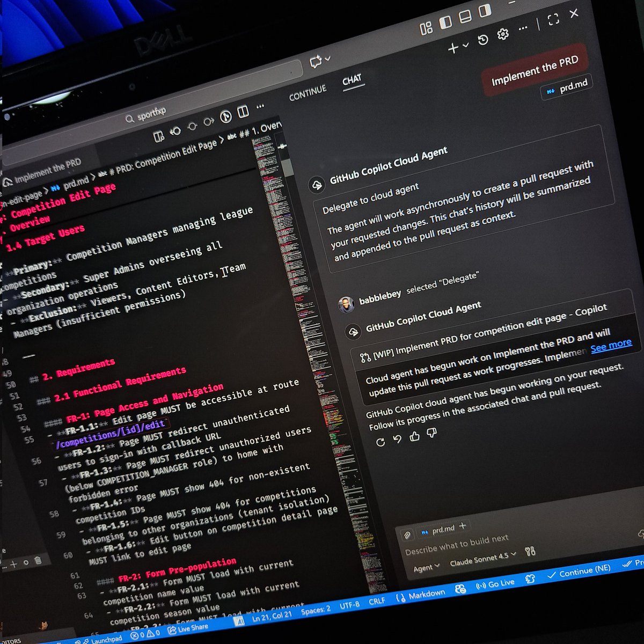
Task: Start Go Live server from status bar
Action: 495,583
